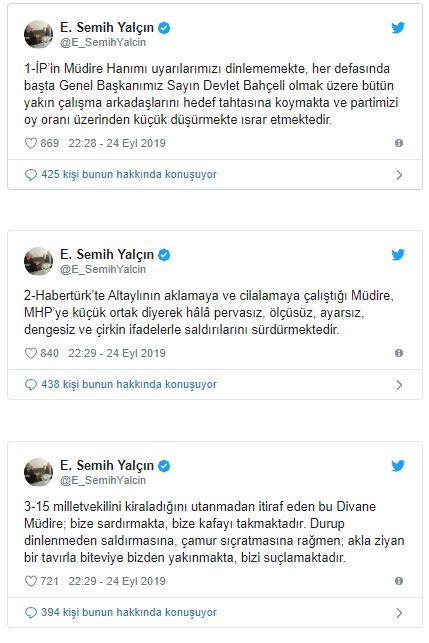Expand the 394-person conversation using the chevron arrow
Screen dimensions: 429x643
pos(399,613)
